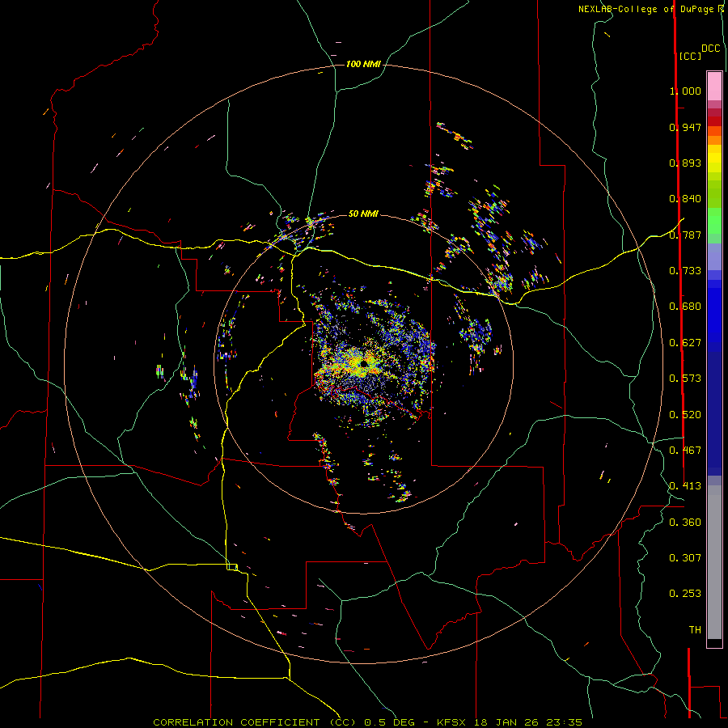The image size is (728, 728).
Task: Pick the red segment of color bar
Action: (714, 121)
